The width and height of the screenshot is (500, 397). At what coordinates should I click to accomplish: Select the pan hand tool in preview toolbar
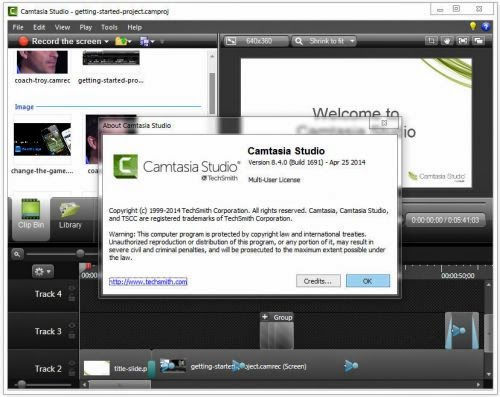click(x=447, y=41)
